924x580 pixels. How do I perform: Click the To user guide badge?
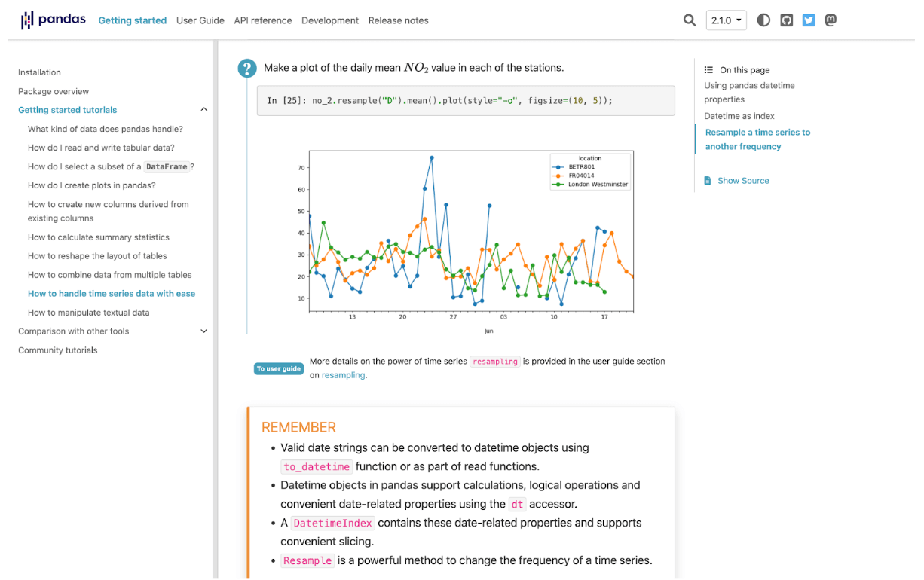click(x=278, y=368)
